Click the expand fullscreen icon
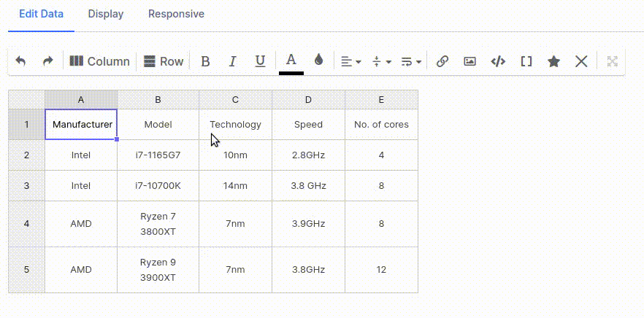Image resolution: width=644 pixels, height=318 pixels. coord(612,61)
